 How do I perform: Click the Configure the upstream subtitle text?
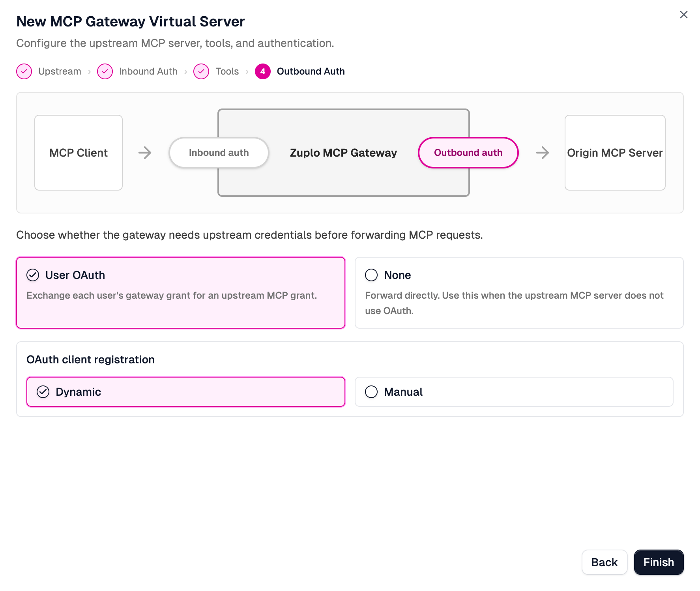point(175,43)
